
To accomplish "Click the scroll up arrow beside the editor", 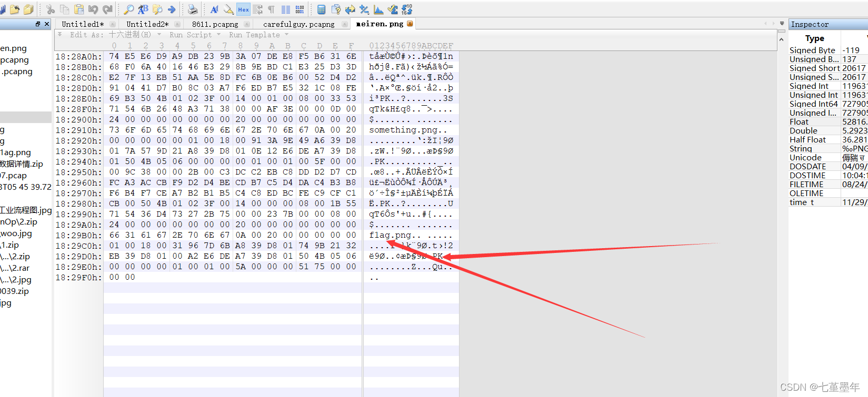I will pyautogui.click(x=781, y=39).
